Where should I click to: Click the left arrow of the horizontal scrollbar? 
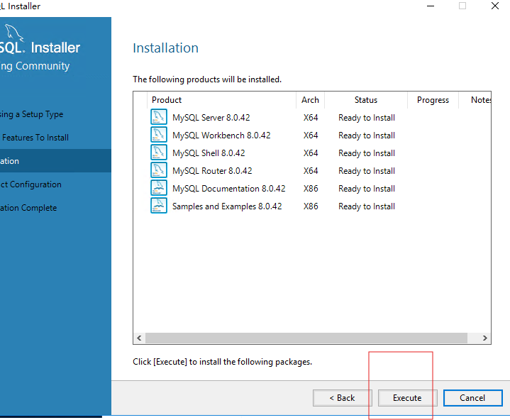(x=139, y=338)
